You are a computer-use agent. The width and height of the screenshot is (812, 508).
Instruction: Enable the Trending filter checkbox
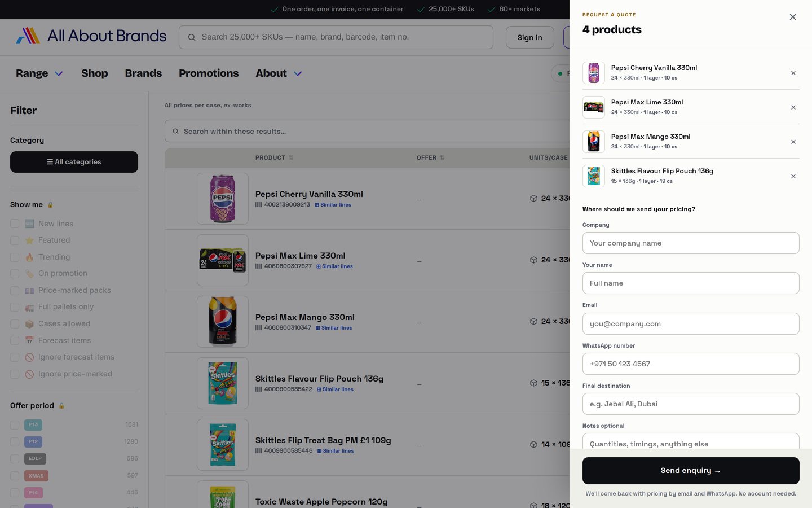[x=15, y=257]
